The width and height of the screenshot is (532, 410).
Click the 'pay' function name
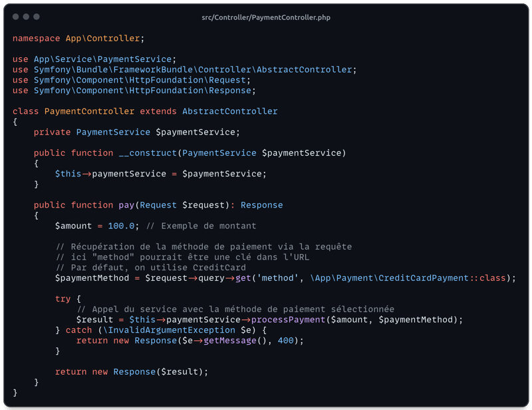click(x=126, y=205)
